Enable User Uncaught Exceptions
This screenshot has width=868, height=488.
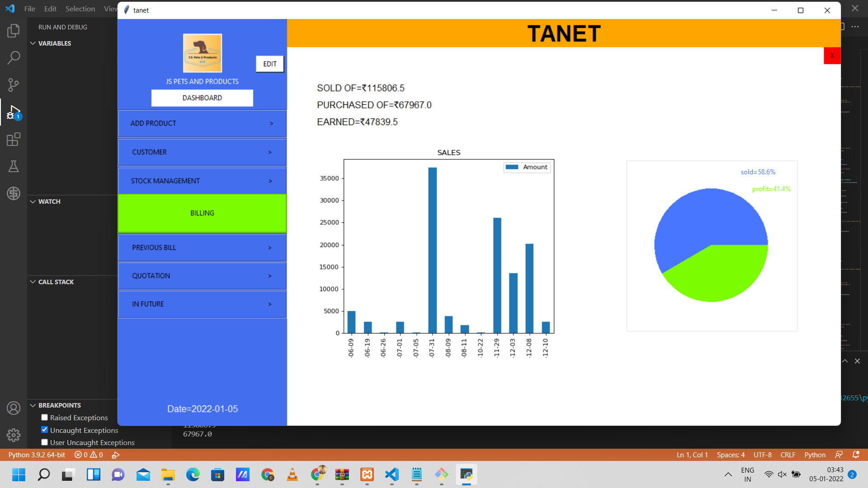click(x=44, y=442)
